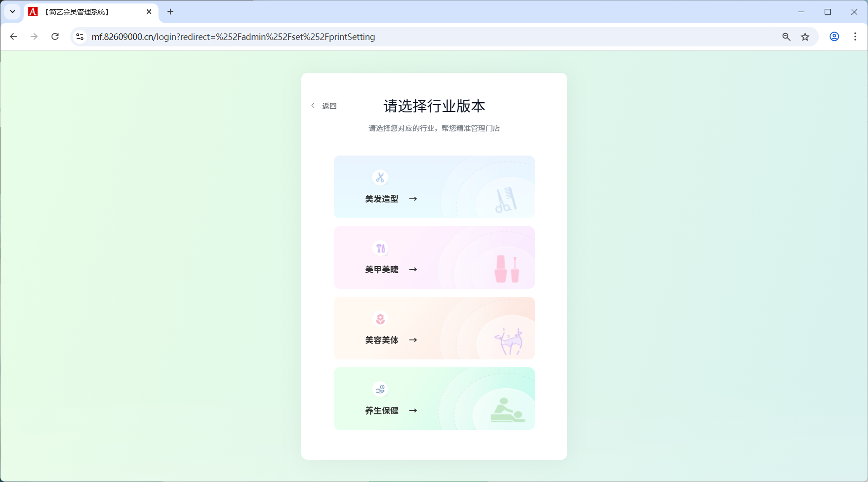
Task: Click the massage icon on 养生保健 card
Action: point(380,389)
